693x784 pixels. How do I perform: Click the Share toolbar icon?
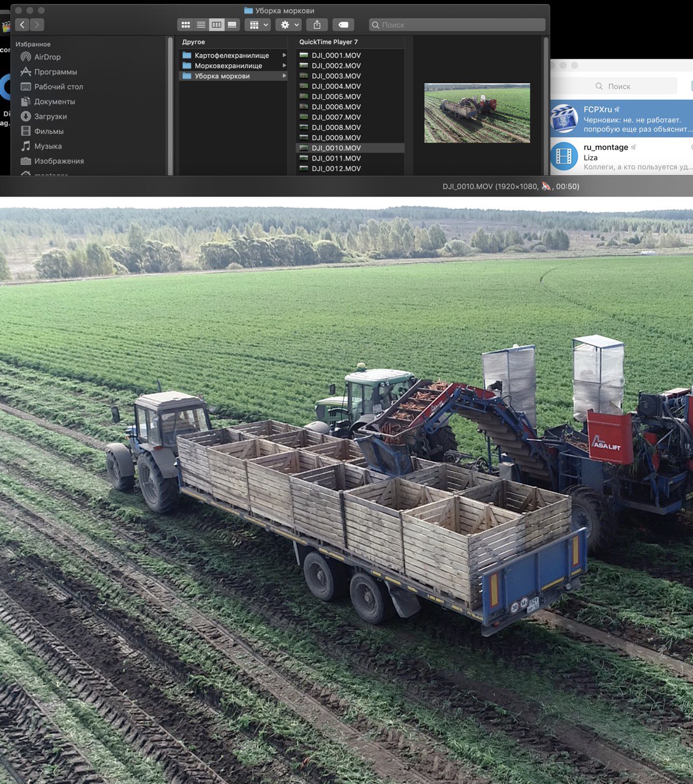[317, 24]
